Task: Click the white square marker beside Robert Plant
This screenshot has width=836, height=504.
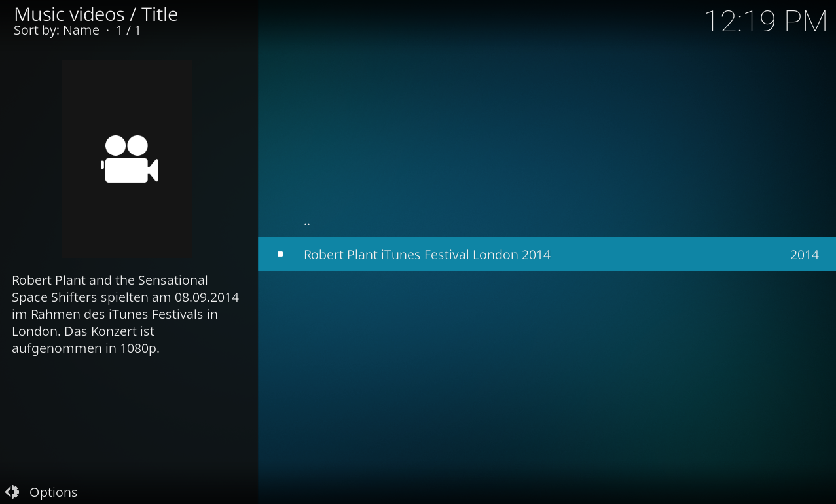Action: (280, 254)
